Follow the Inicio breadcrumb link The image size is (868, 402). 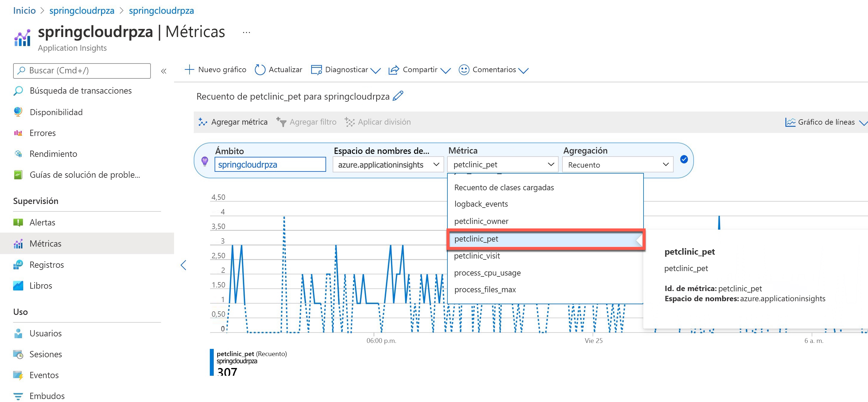coord(24,10)
